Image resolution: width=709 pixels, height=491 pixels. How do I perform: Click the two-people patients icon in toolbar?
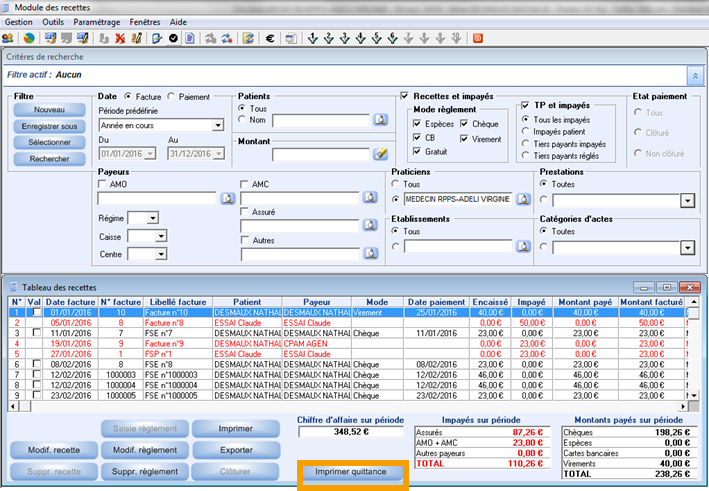[9, 39]
